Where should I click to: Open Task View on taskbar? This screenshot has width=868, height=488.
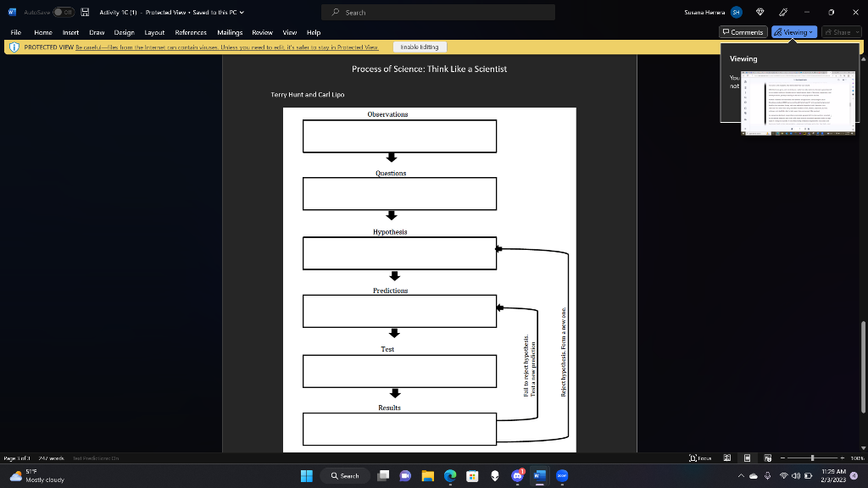383,476
